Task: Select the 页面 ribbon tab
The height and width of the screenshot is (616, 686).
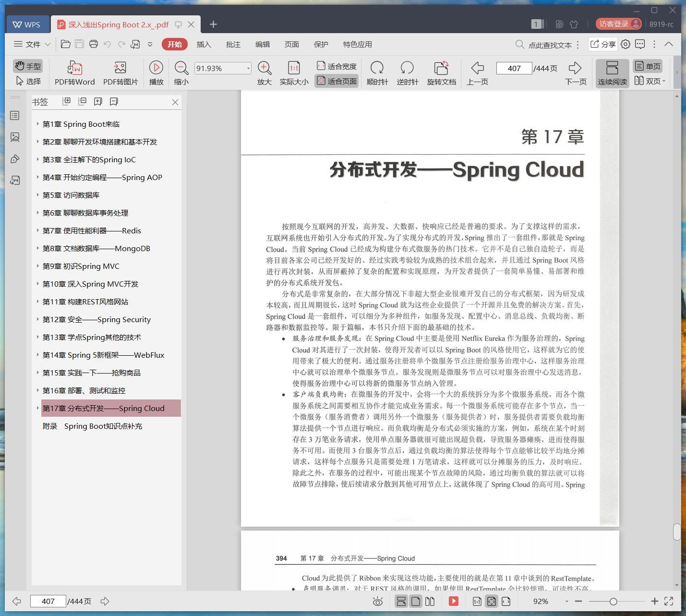Action: coord(291,44)
